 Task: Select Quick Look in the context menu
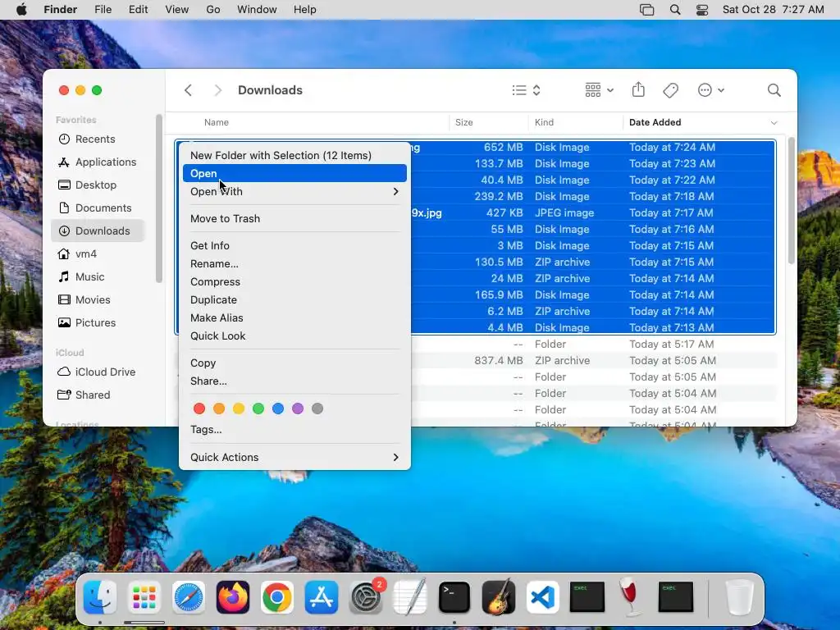tap(294, 336)
